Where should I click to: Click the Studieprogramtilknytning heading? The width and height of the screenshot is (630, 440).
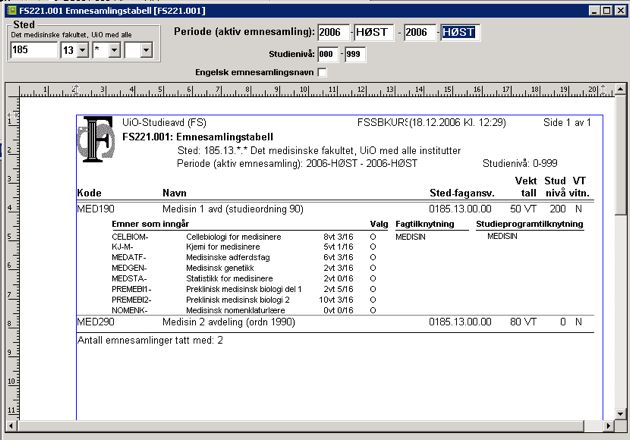click(530, 224)
